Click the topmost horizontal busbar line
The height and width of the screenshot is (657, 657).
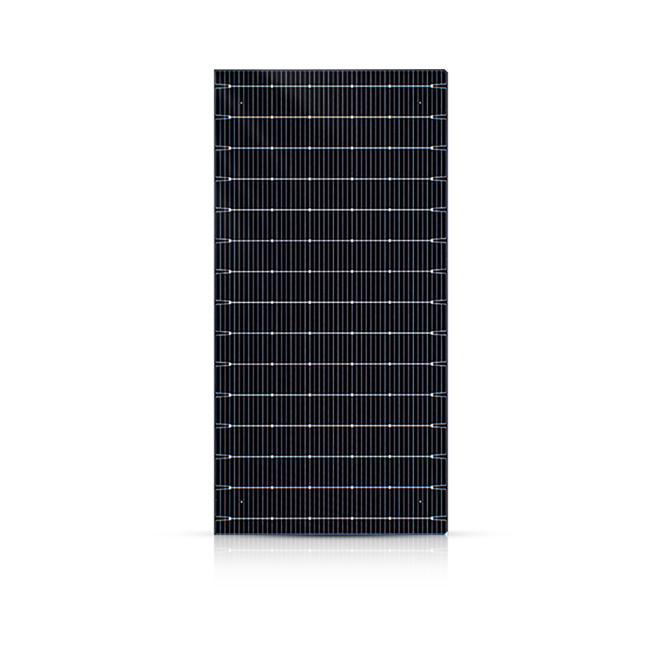[x=330, y=86]
